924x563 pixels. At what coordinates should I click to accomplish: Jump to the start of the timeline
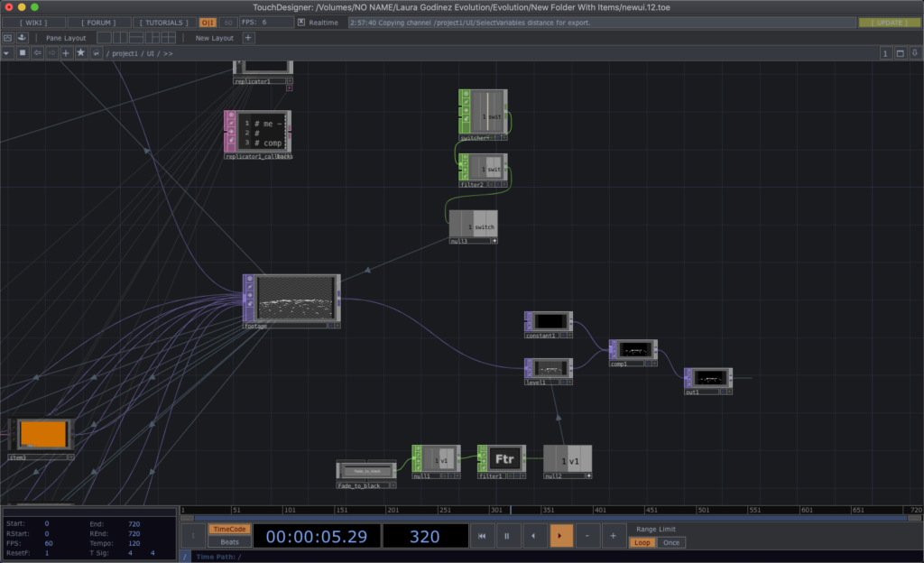[x=482, y=536]
